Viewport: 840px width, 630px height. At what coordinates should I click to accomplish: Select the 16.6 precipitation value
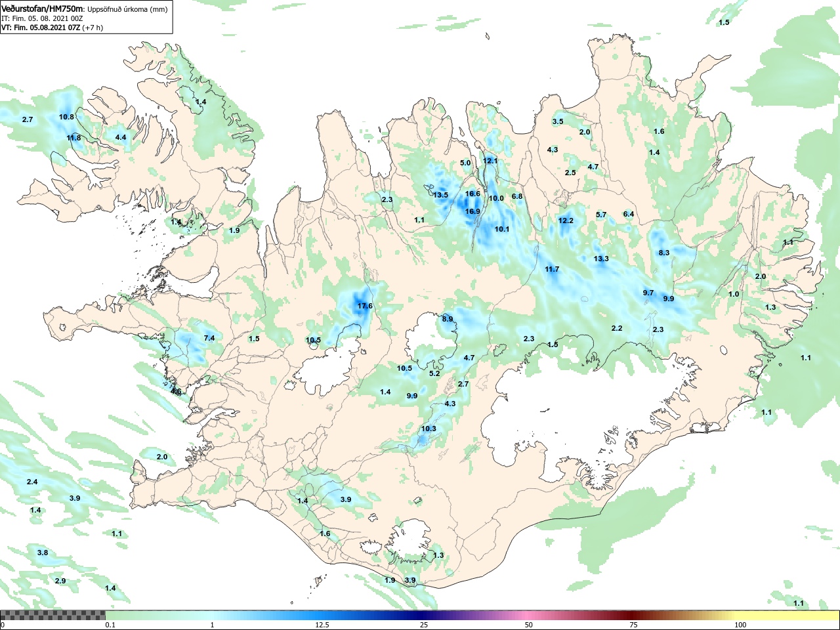(472, 194)
